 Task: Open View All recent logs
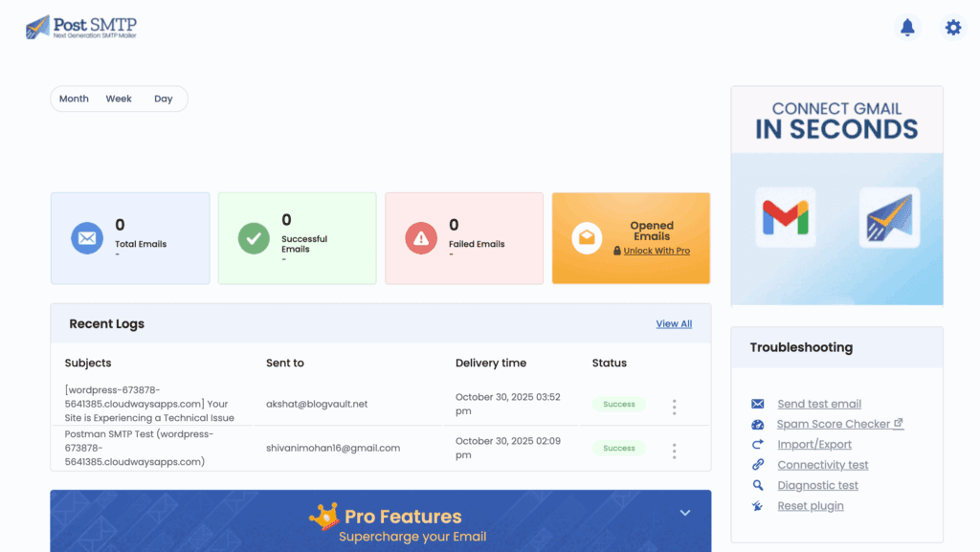click(674, 323)
